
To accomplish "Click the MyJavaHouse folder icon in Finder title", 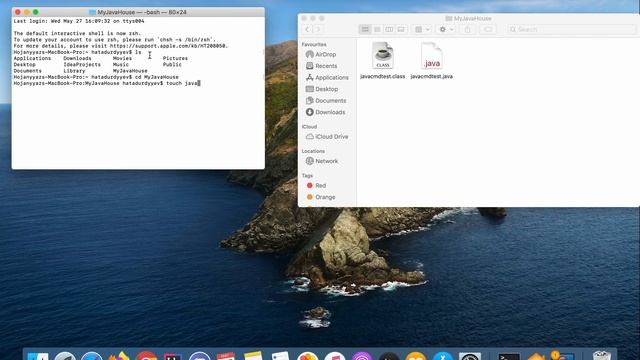I will point(449,18).
